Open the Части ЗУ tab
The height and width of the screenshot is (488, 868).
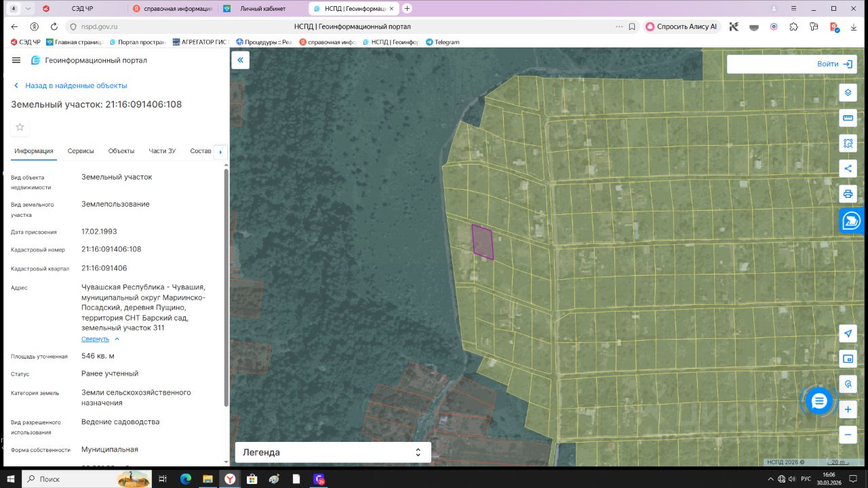162,151
